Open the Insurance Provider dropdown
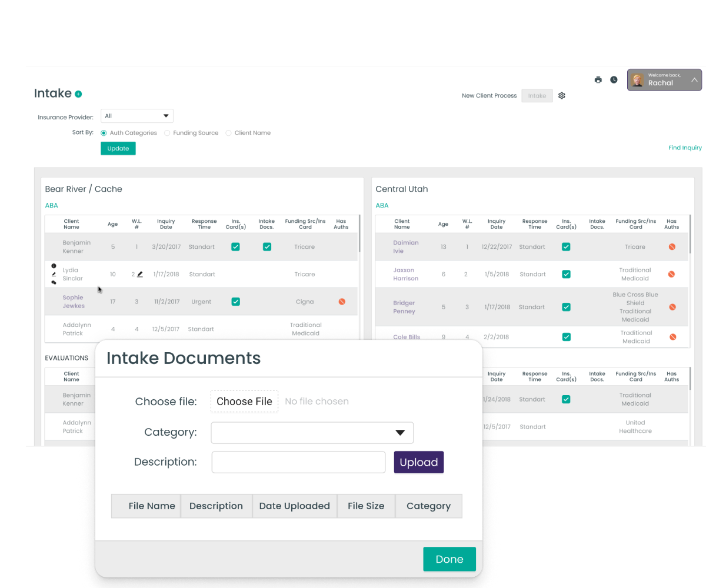 pyautogui.click(x=137, y=116)
